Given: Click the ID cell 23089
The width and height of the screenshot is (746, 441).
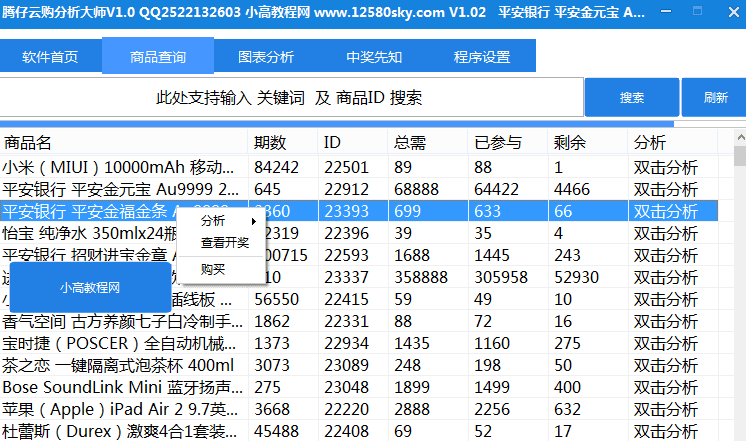Looking at the screenshot, I should click(x=346, y=365).
